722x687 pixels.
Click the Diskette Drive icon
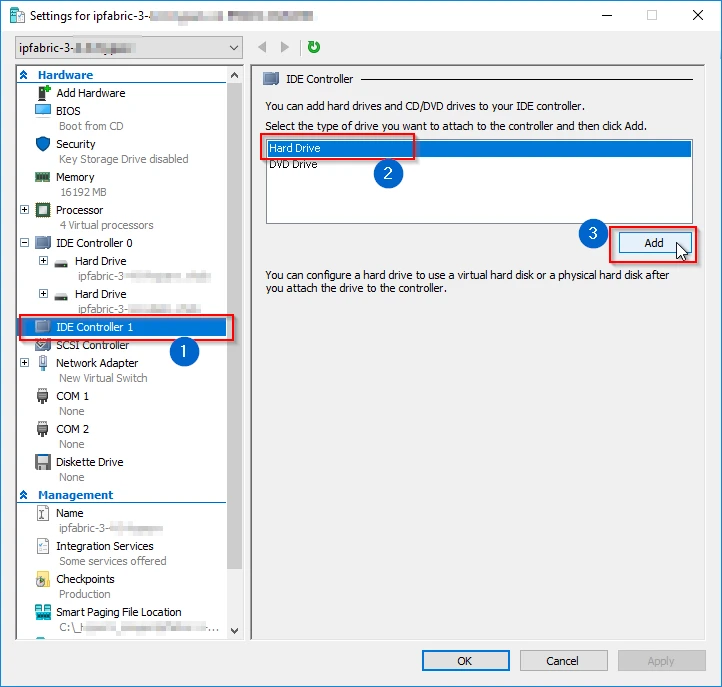click(x=43, y=462)
